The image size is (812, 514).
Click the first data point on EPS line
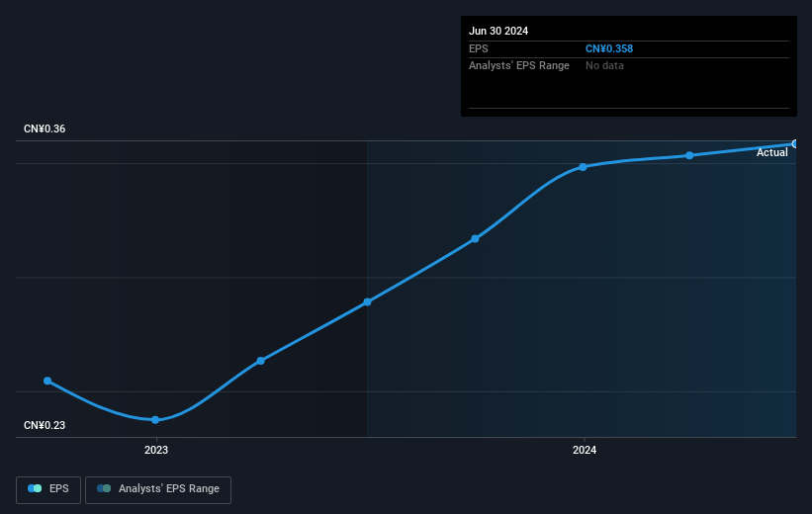tap(47, 381)
